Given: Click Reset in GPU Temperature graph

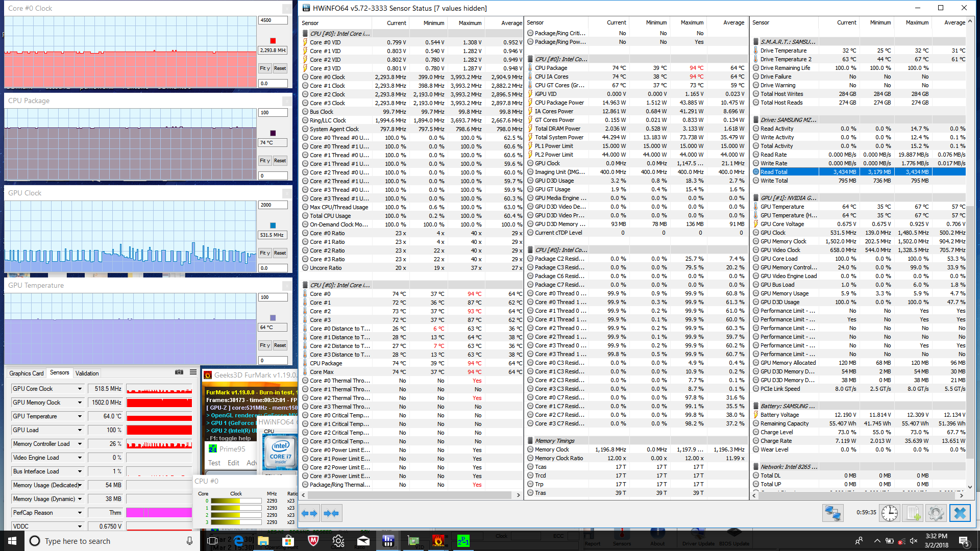Looking at the screenshot, I should pyautogui.click(x=280, y=345).
